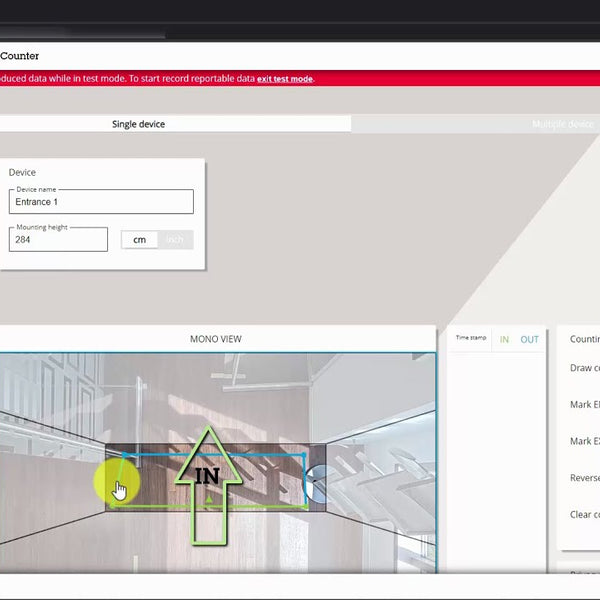
Task: Select the round handle at right end of counting line
Action: click(318, 484)
